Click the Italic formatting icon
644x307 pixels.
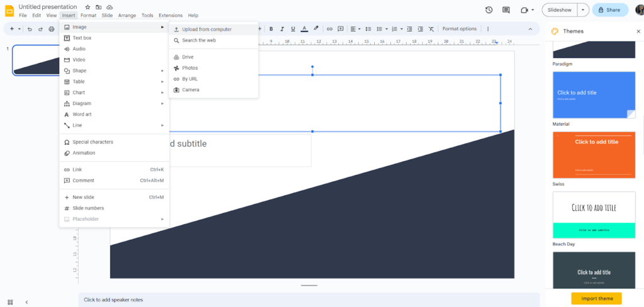tap(282, 29)
